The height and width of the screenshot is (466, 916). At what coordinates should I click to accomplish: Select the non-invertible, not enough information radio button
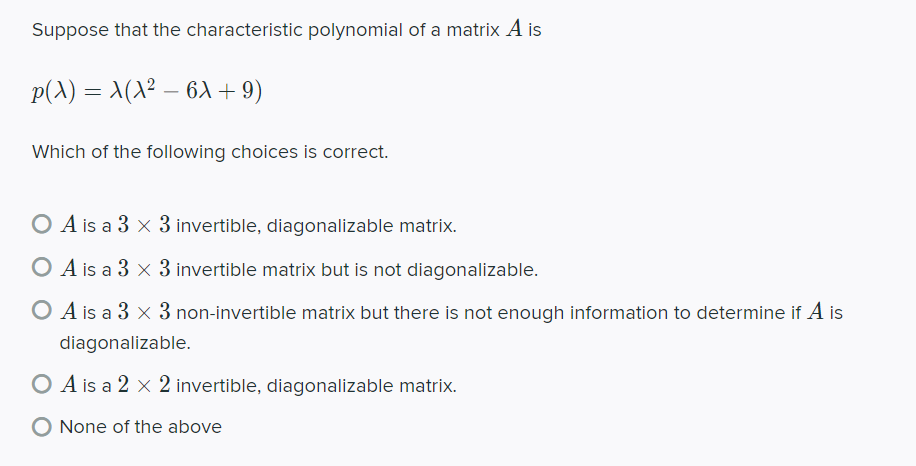41,310
